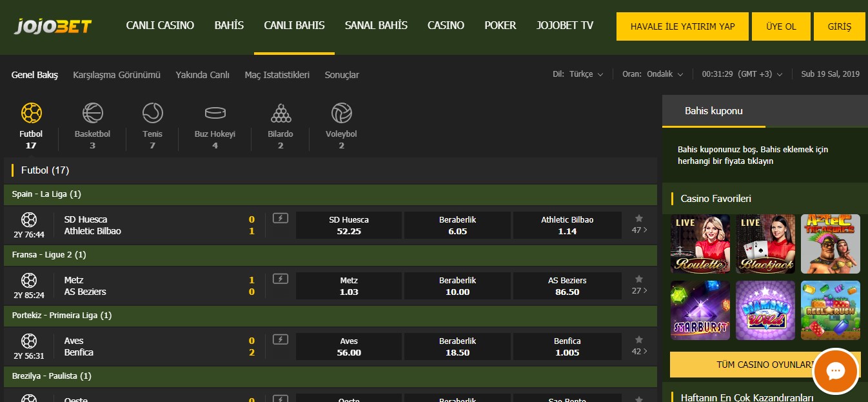This screenshot has width=868, height=402.
Task: Open the Oran Ondalık odds dropdown
Action: [x=652, y=74]
